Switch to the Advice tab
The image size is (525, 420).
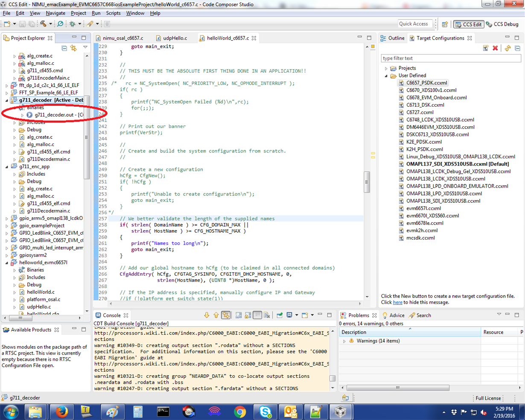pos(393,315)
